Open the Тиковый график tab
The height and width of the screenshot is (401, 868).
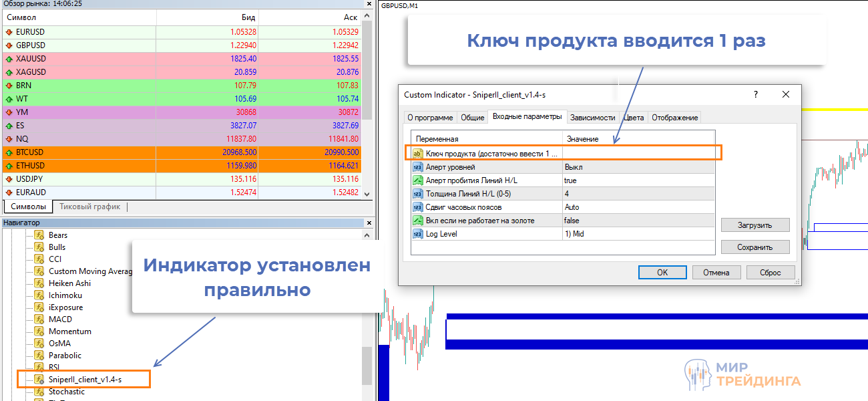point(90,207)
